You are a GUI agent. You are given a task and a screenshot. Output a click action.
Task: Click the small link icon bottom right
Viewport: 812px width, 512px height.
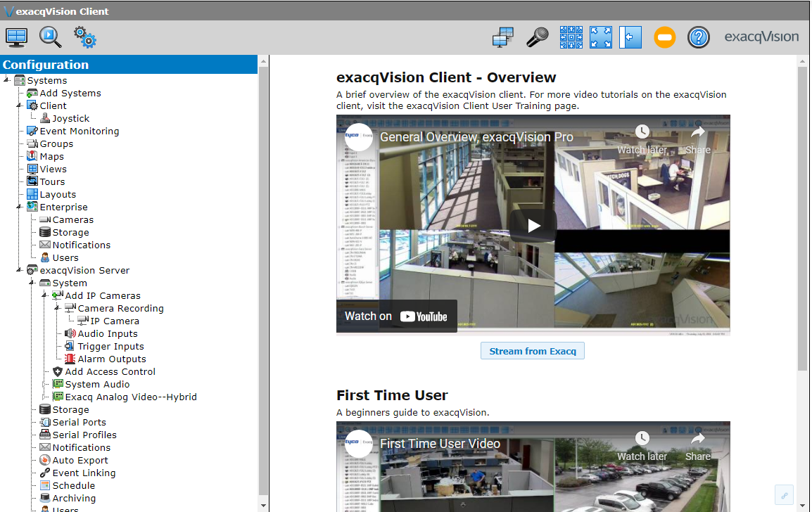(784, 495)
